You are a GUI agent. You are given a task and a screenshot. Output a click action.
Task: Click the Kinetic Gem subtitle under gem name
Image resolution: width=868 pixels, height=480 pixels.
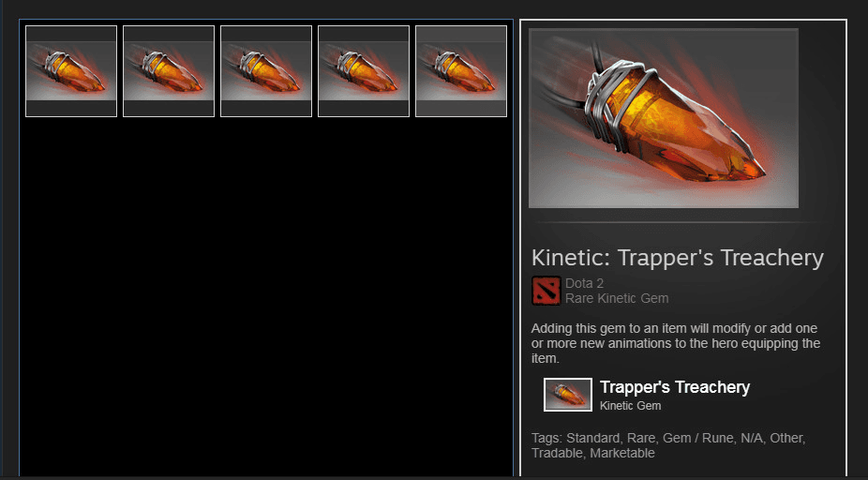click(630, 406)
